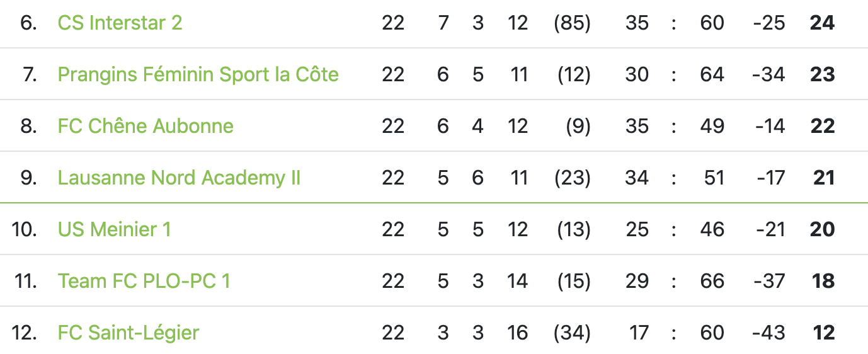Click the (85) value in parentheses
Viewport: 868px width, 354px height.
[572, 23]
